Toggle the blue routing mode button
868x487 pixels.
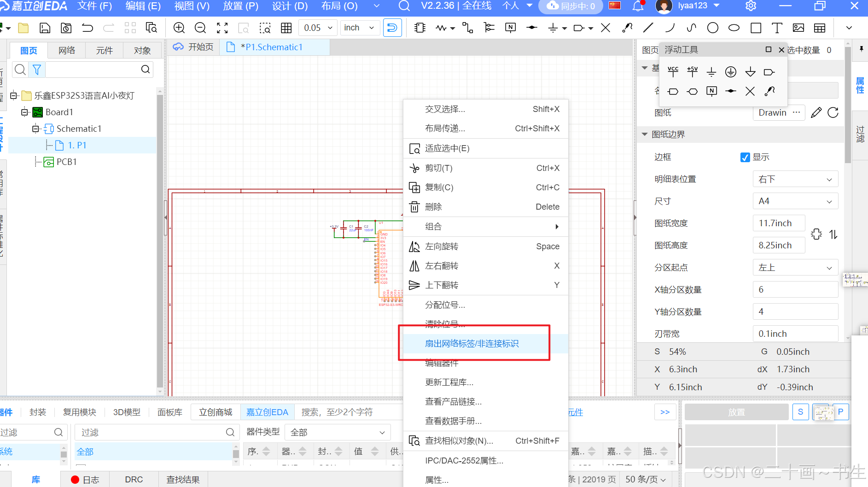(x=392, y=28)
